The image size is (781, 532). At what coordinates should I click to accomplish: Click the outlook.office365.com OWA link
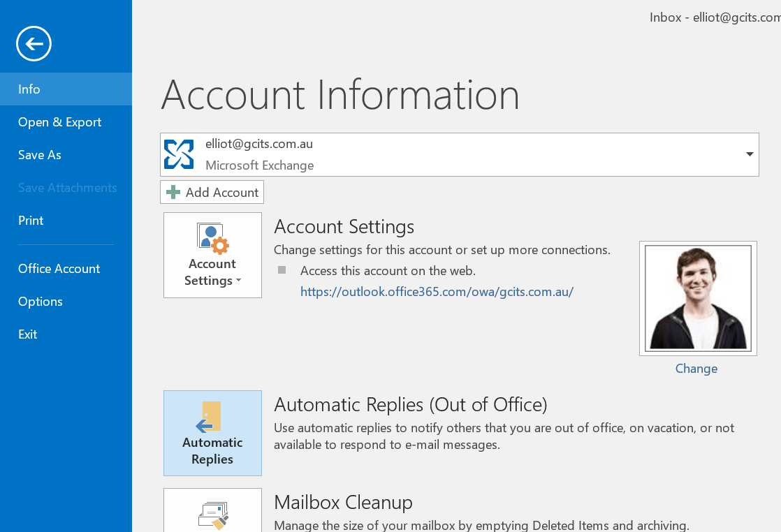(x=437, y=291)
